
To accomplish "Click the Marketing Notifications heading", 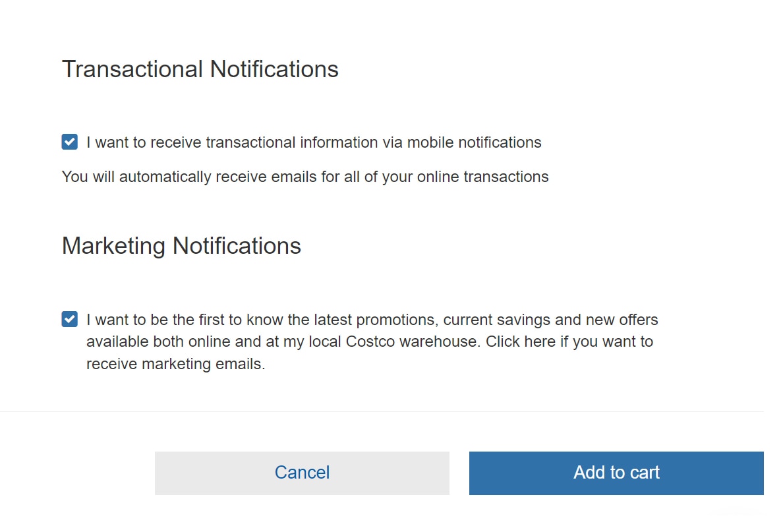I will (x=181, y=246).
